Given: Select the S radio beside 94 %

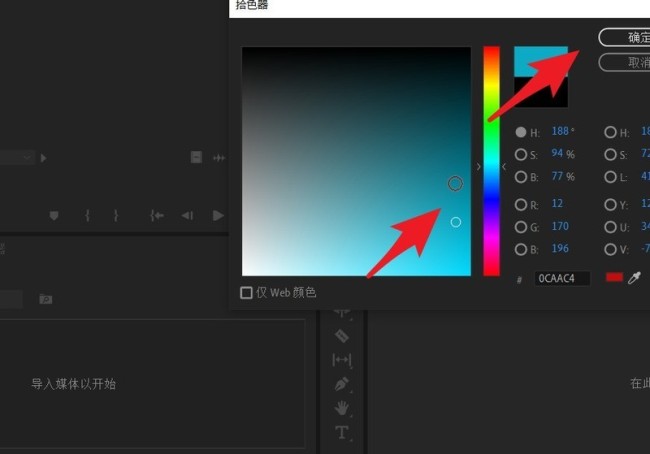Looking at the screenshot, I should pos(521,155).
